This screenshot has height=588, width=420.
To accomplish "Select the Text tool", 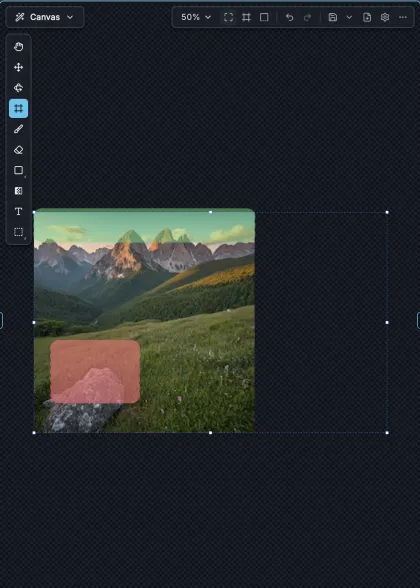I will pos(18,212).
